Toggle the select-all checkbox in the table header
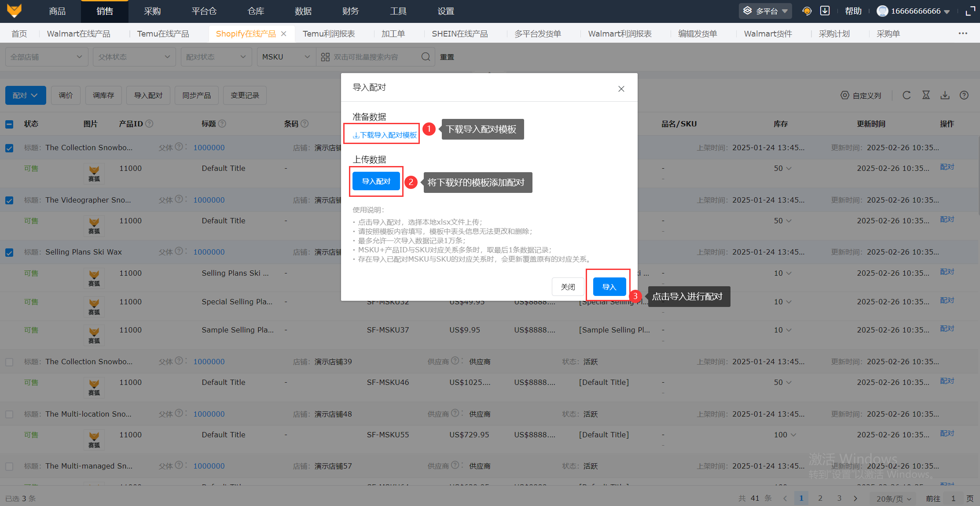This screenshot has height=506, width=980. click(9, 124)
